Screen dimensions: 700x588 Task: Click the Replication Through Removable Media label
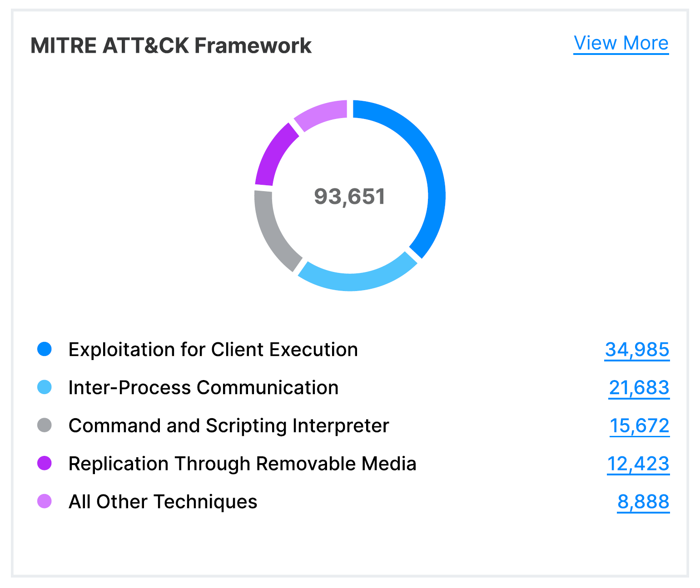click(242, 464)
